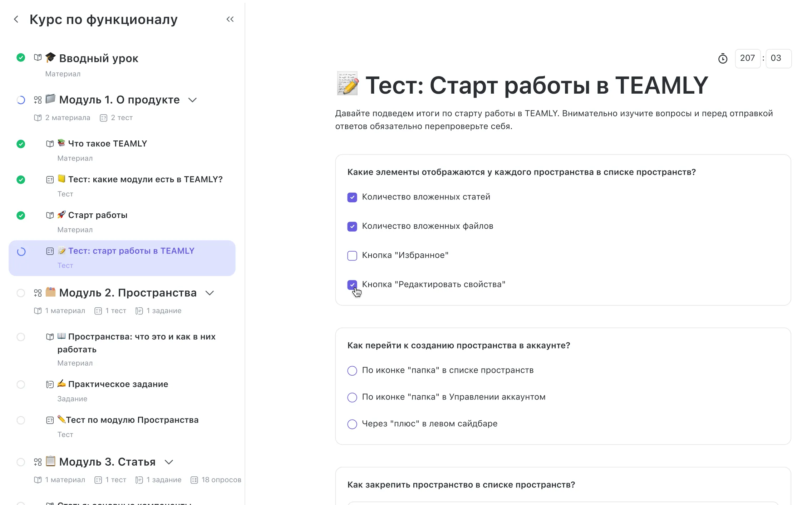Click the book icon next to Старт работы
The height and width of the screenshot is (505, 812).
tap(50, 216)
